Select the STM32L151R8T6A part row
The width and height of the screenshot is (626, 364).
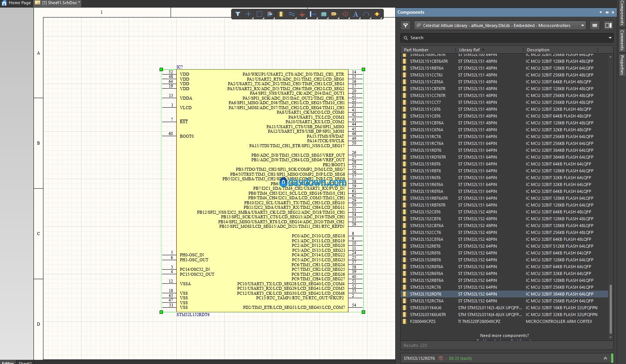click(x=505, y=191)
